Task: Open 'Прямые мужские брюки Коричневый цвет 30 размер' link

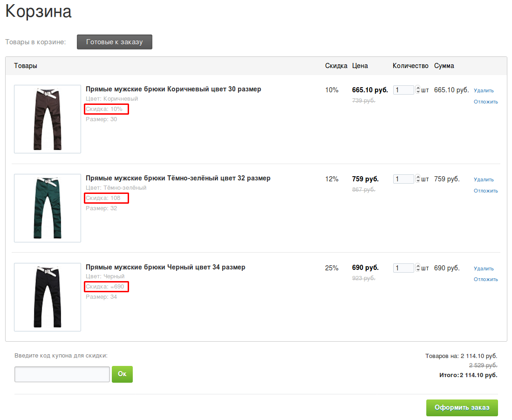Action: tap(173, 89)
